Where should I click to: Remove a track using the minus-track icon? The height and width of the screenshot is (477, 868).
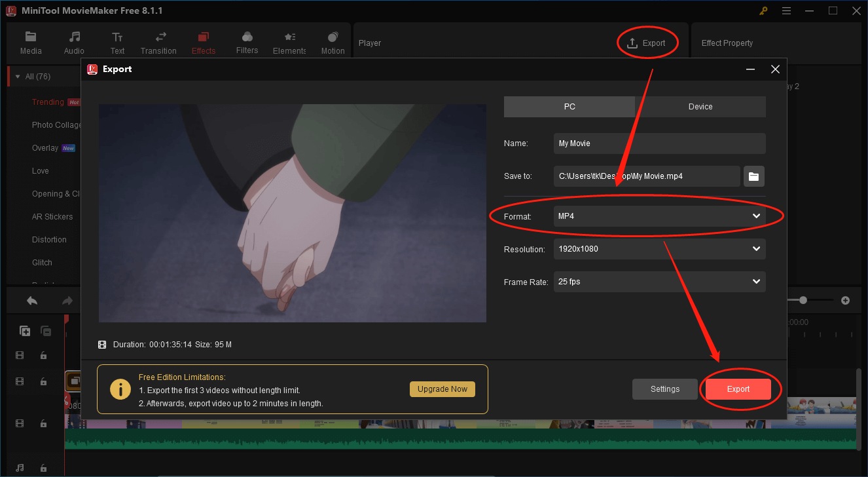[46, 331]
